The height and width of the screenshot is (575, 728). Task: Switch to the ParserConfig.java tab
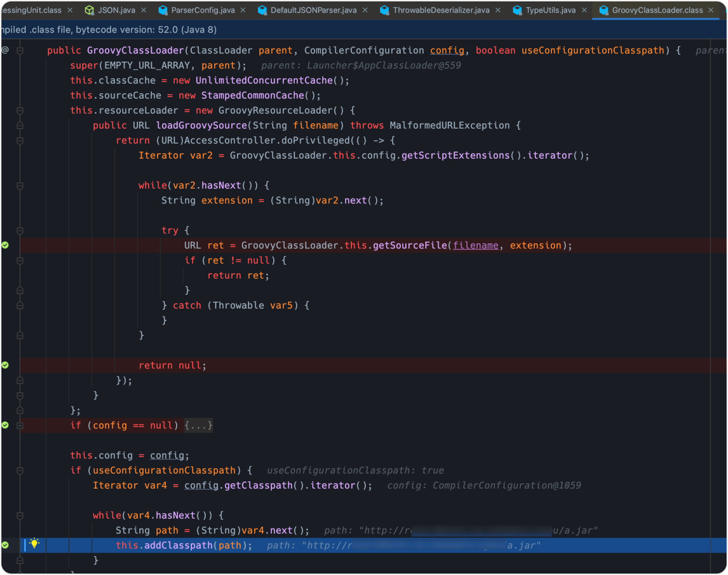click(203, 10)
